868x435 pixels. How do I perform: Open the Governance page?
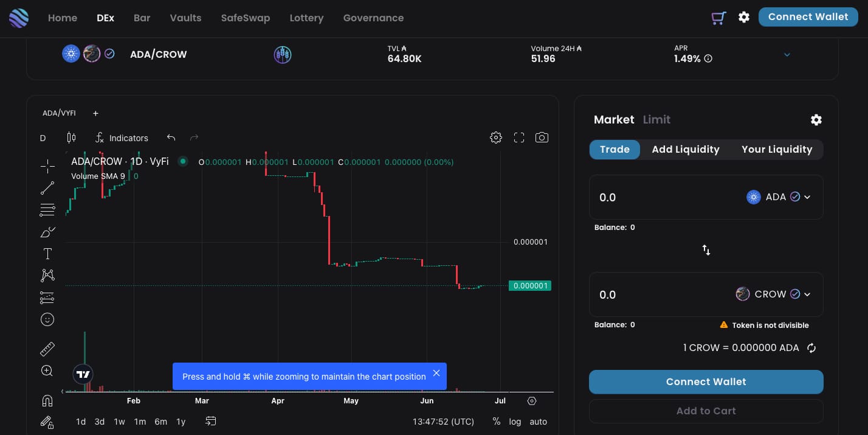(x=373, y=18)
